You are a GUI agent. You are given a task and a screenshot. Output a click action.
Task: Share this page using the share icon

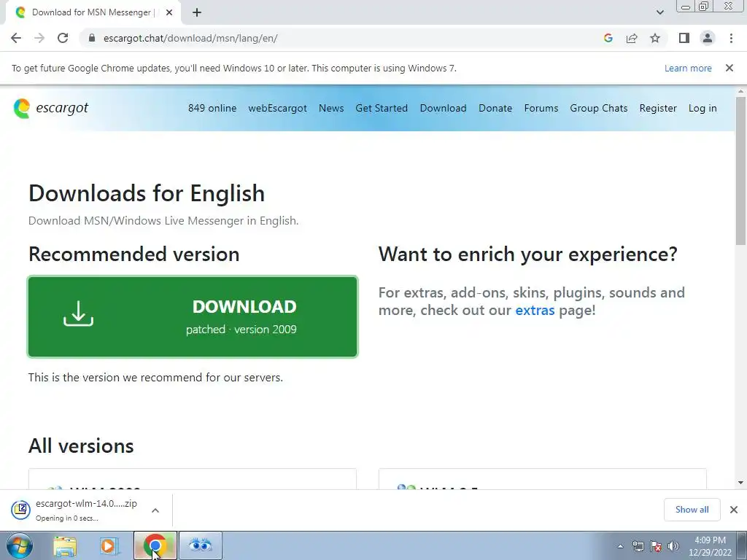(x=632, y=38)
